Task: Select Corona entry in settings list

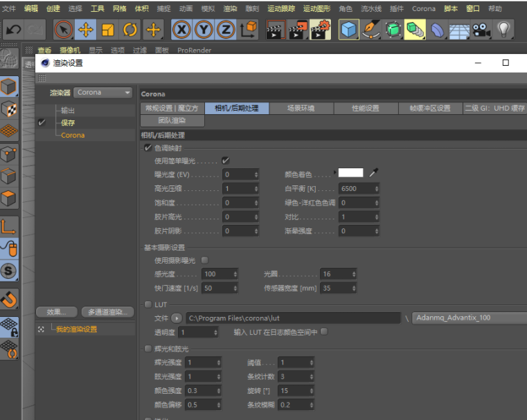Action: pyautogui.click(x=73, y=135)
